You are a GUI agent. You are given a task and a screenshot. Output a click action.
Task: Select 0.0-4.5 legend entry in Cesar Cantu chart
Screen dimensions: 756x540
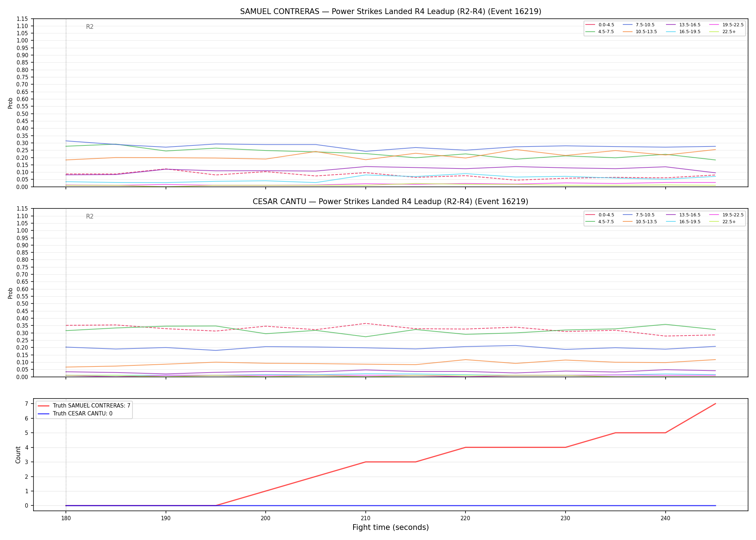pyautogui.click(x=600, y=215)
